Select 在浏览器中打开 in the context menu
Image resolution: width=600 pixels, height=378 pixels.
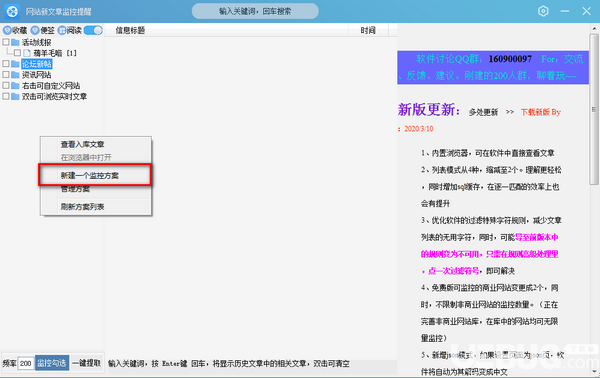96,157
